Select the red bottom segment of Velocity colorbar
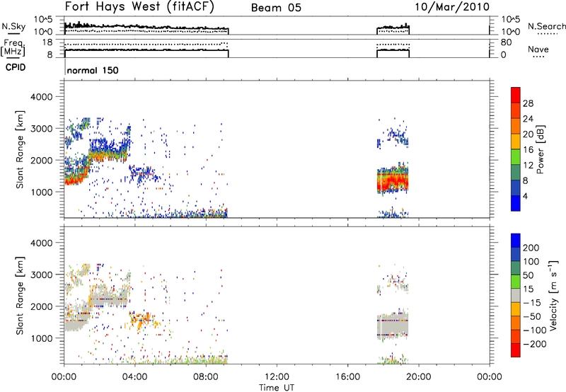566x392 pixels. [x=516, y=350]
